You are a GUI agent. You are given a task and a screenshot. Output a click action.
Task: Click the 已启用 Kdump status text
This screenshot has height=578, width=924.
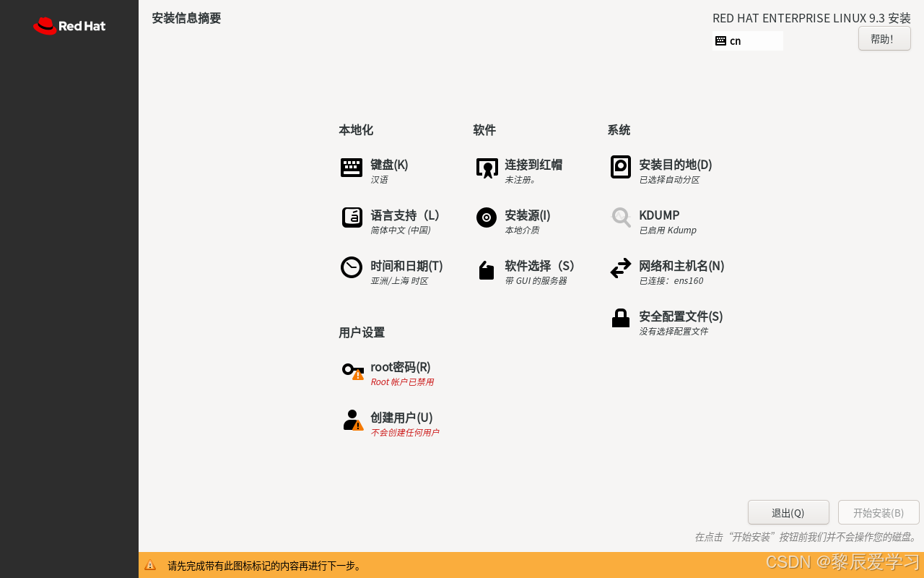668,230
